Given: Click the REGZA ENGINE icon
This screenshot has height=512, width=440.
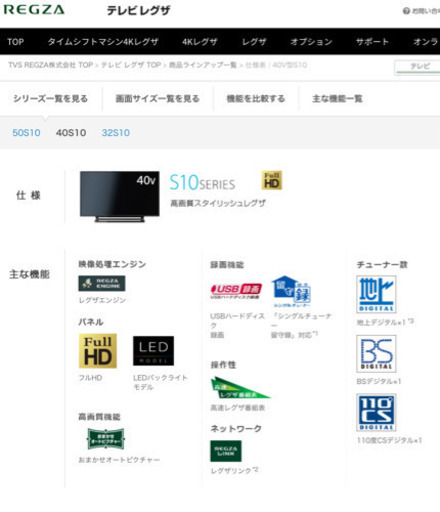Looking at the screenshot, I should pyautogui.click(x=102, y=283).
